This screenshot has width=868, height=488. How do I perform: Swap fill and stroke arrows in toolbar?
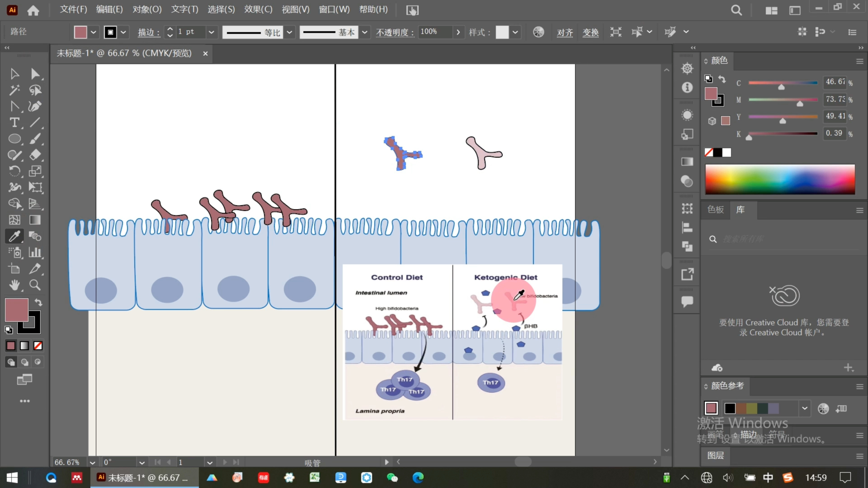pos(38,302)
